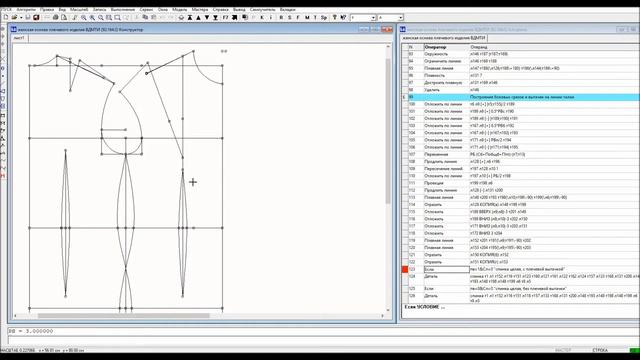
Task: Click the red diskette save icon
Action: click(36, 18)
